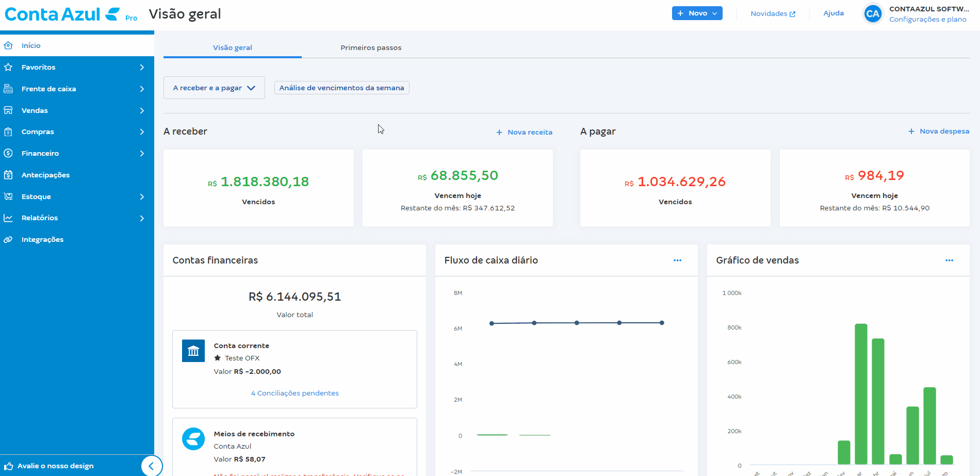The image size is (980, 476).
Task: Click the Conta corrente bank icon
Action: [x=193, y=351]
